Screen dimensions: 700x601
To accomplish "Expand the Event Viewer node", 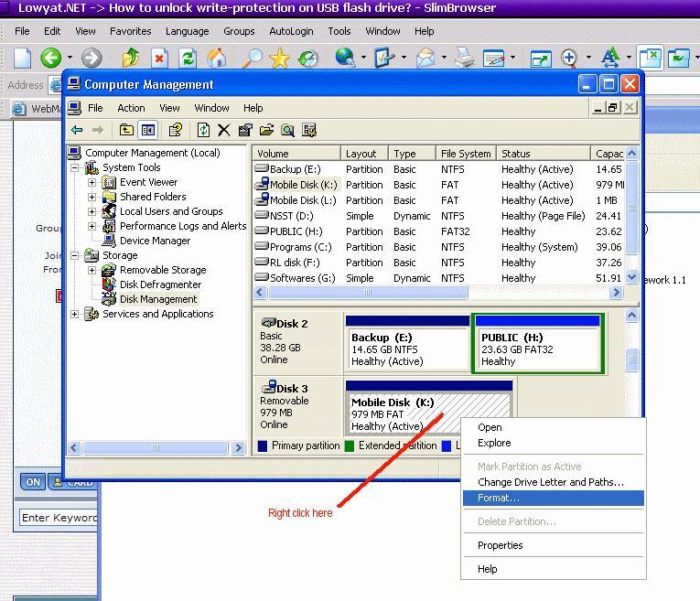I will point(92,182).
